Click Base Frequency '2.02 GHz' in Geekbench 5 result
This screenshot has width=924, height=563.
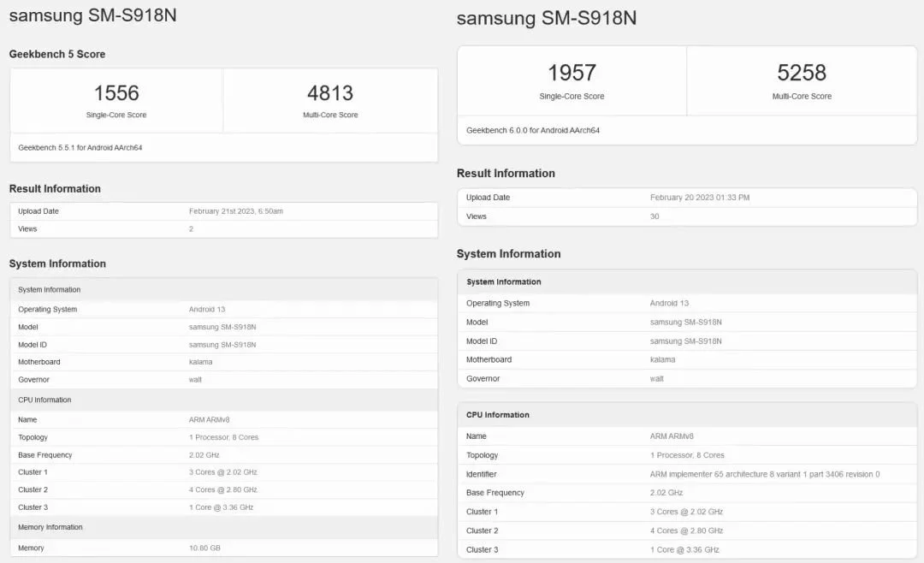[204, 455]
